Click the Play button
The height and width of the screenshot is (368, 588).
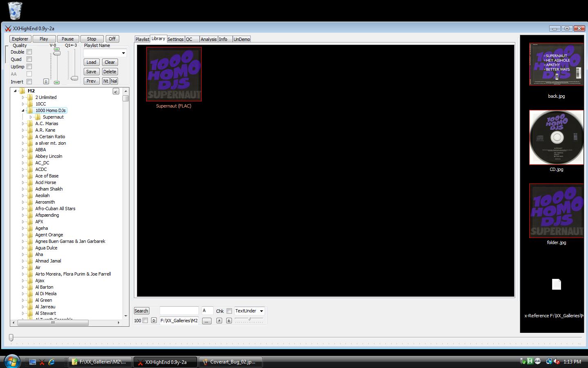[x=44, y=39]
